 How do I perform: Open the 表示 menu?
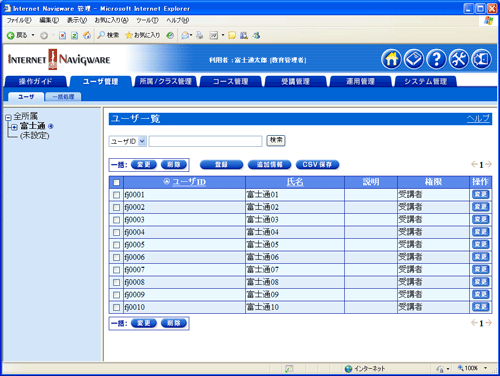77,20
